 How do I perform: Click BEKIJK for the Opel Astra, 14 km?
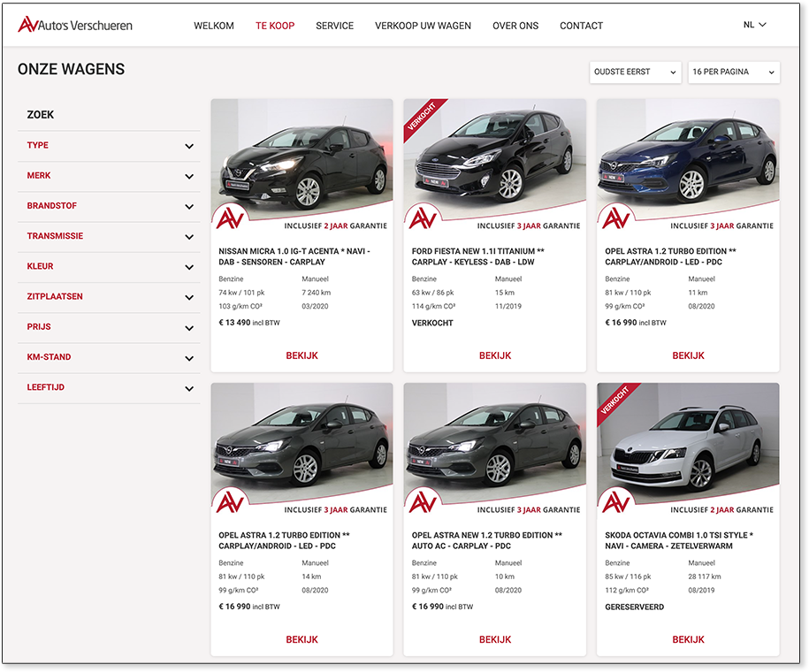coord(301,639)
